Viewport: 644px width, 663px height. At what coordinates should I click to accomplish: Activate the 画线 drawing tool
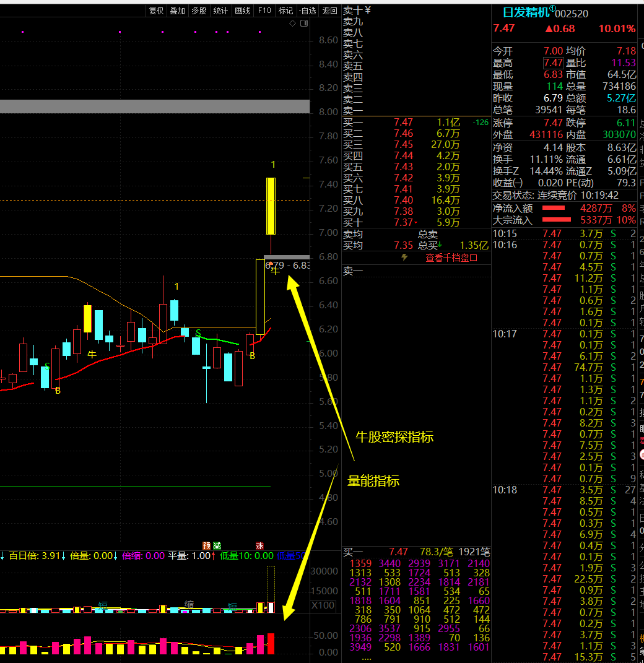click(242, 11)
